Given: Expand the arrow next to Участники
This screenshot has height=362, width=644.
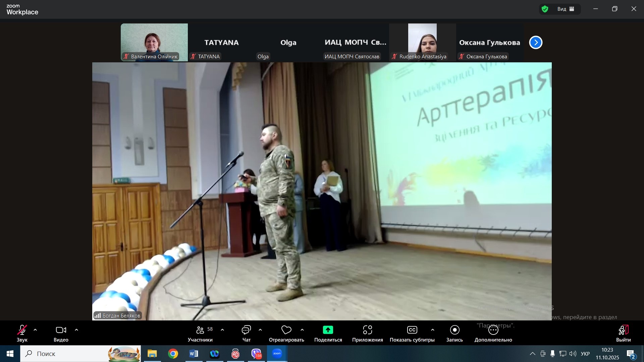Looking at the screenshot, I should (222, 330).
